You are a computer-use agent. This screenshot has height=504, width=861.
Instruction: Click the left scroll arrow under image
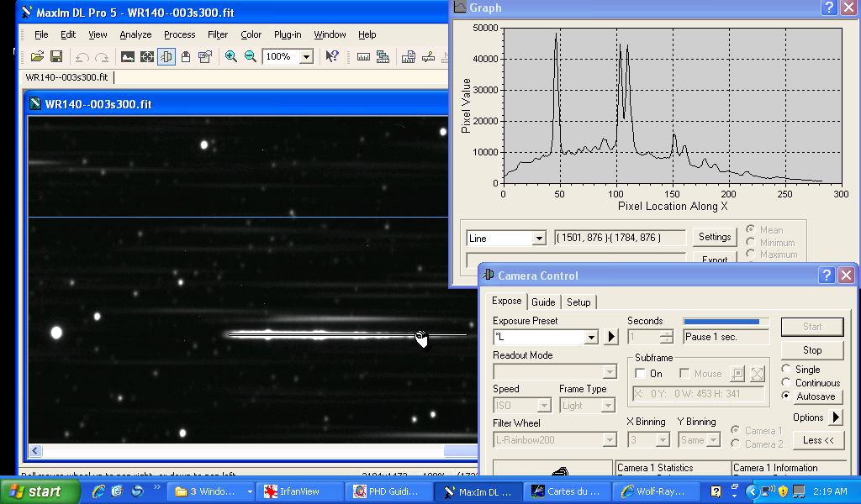35,451
